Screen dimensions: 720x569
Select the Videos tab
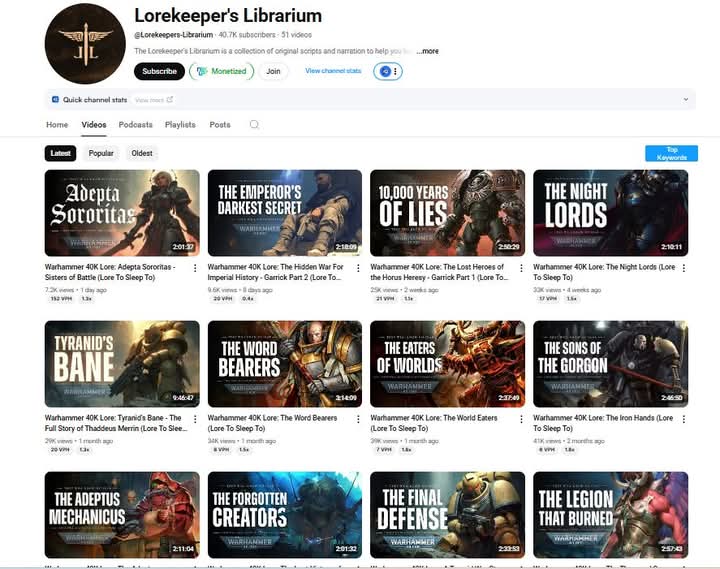tap(94, 124)
